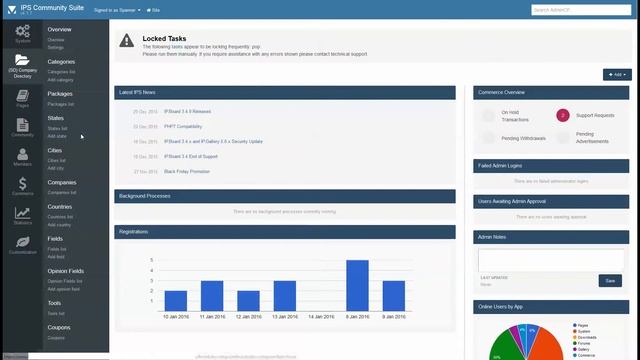Open the Statistics chart icon
640x360 pixels.
click(22, 213)
